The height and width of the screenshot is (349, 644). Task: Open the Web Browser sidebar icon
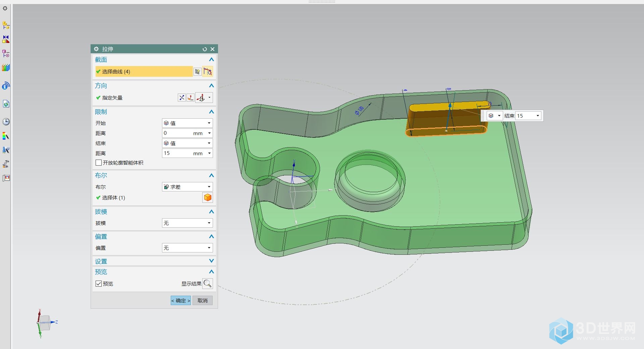tap(6, 104)
